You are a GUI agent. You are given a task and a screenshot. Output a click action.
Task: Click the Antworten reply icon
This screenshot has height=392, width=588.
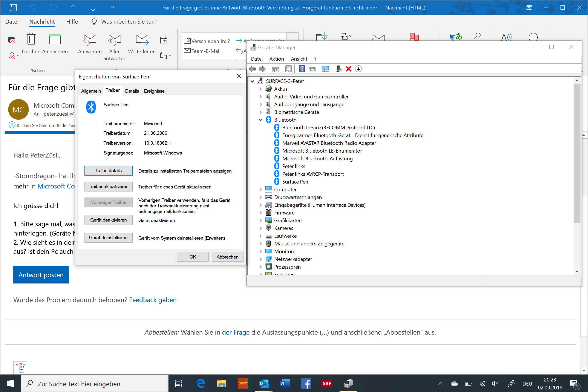point(89,40)
